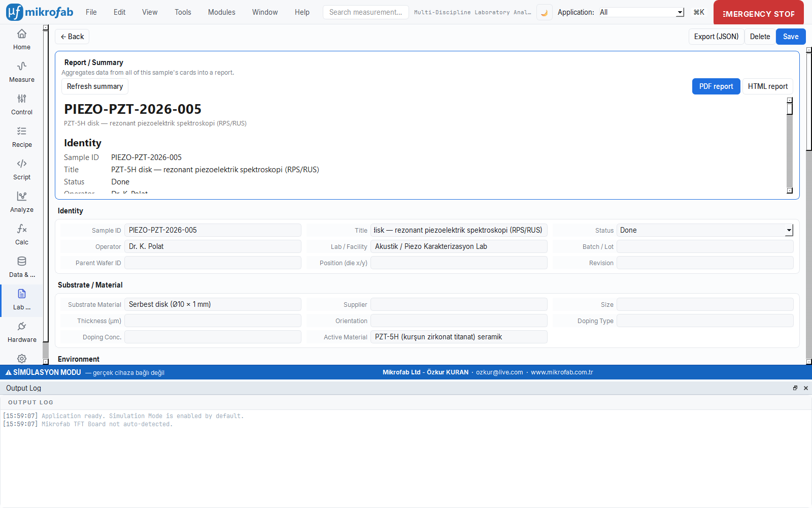Open the Hardware sidebar section

pyautogui.click(x=21, y=332)
